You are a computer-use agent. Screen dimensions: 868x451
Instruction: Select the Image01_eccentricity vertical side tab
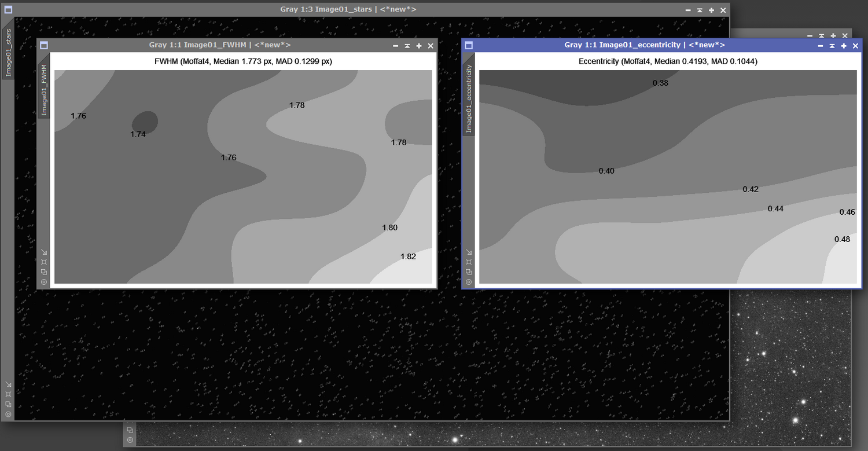tap(469, 98)
